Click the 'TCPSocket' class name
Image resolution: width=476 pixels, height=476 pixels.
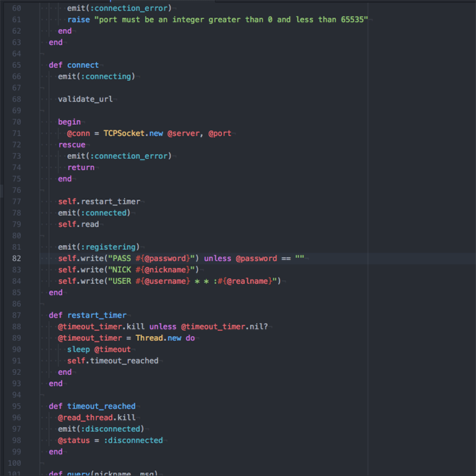(124, 134)
